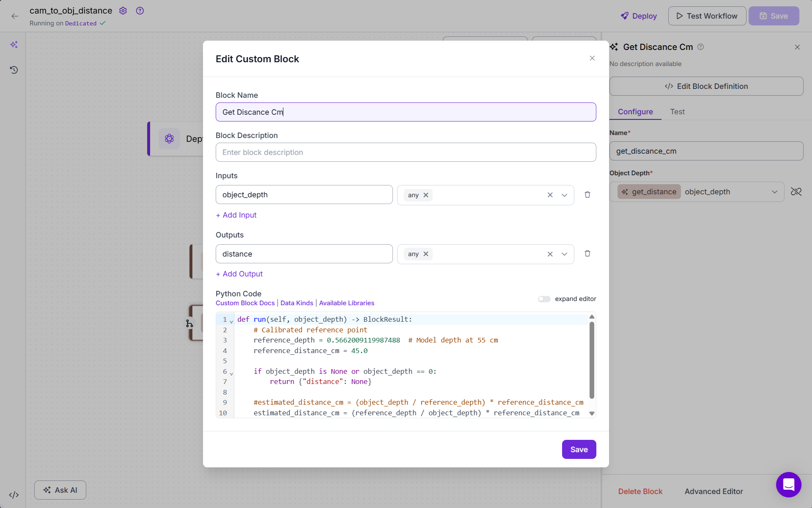Open the code view icon bottom left
The image size is (812, 508).
point(14,494)
